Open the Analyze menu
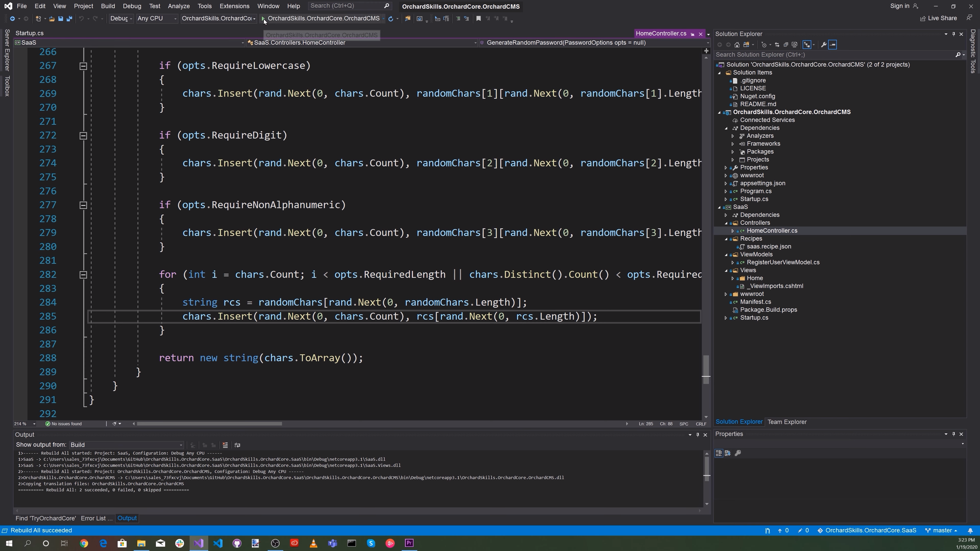Viewport: 980px width, 551px height. (179, 6)
